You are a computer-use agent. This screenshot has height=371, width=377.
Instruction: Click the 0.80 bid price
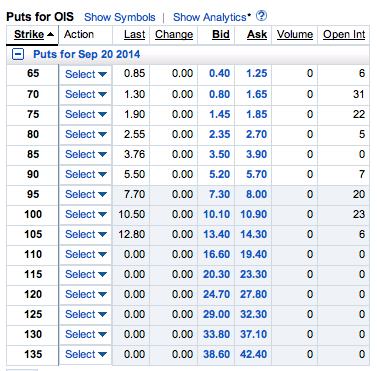click(219, 94)
